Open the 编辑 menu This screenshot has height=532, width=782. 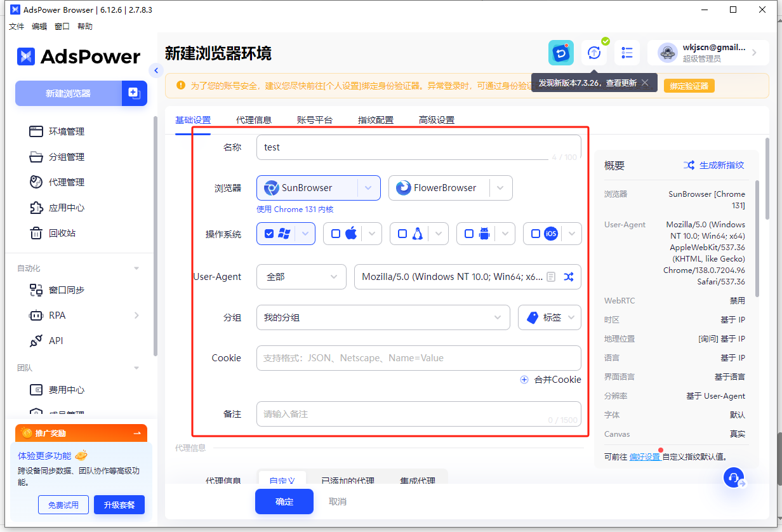pos(39,27)
